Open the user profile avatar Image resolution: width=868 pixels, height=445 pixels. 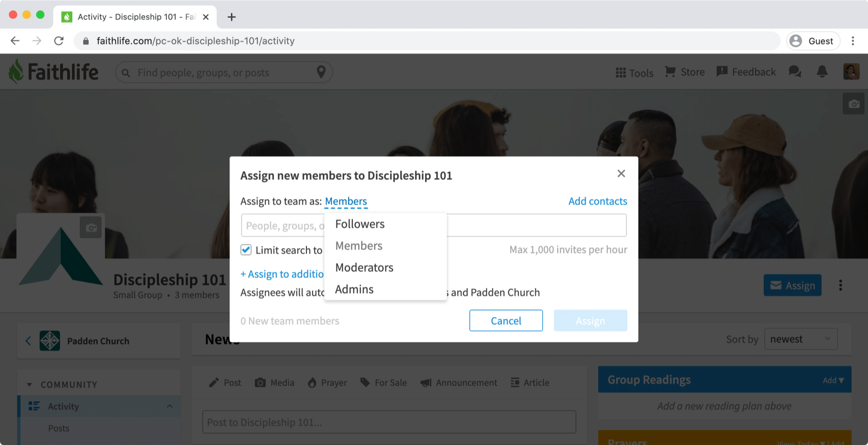coord(851,71)
